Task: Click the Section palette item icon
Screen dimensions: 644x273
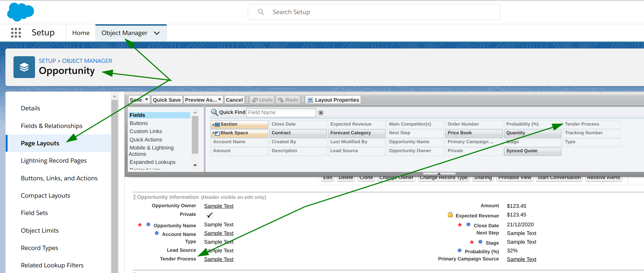Action: [x=216, y=124]
